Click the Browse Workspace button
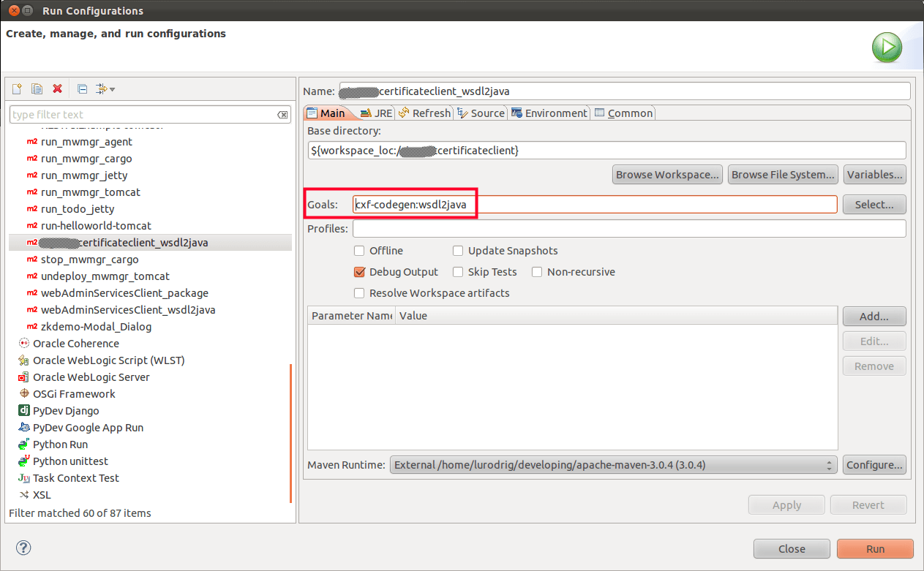 pyautogui.click(x=666, y=174)
